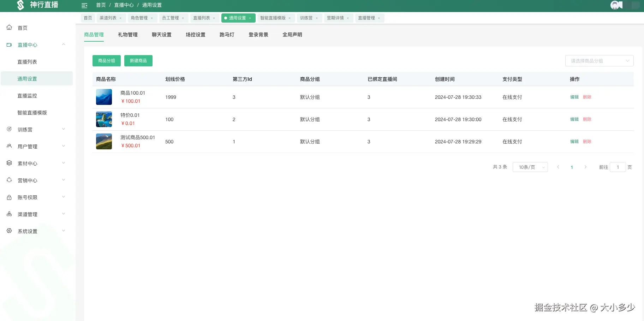
Task: Click the 直播中心 breadcrumb
Action: (x=124, y=5)
